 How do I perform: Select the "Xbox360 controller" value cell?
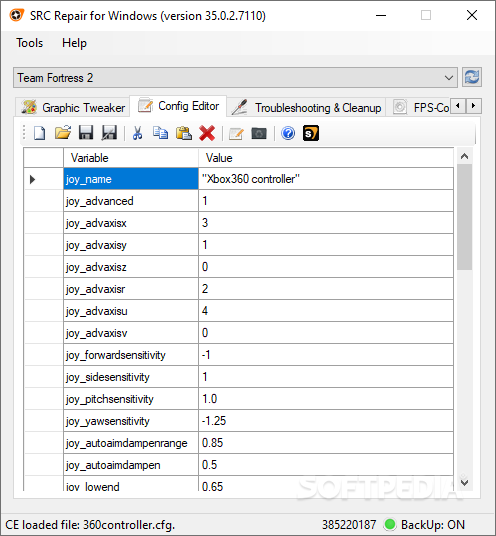326,179
